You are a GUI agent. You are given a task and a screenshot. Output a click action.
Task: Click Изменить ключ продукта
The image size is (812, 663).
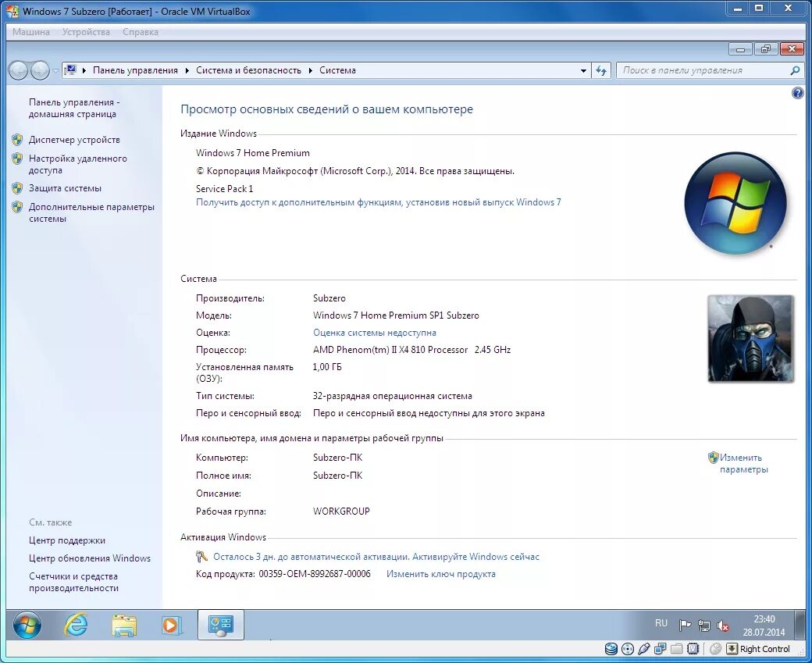pos(440,574)
